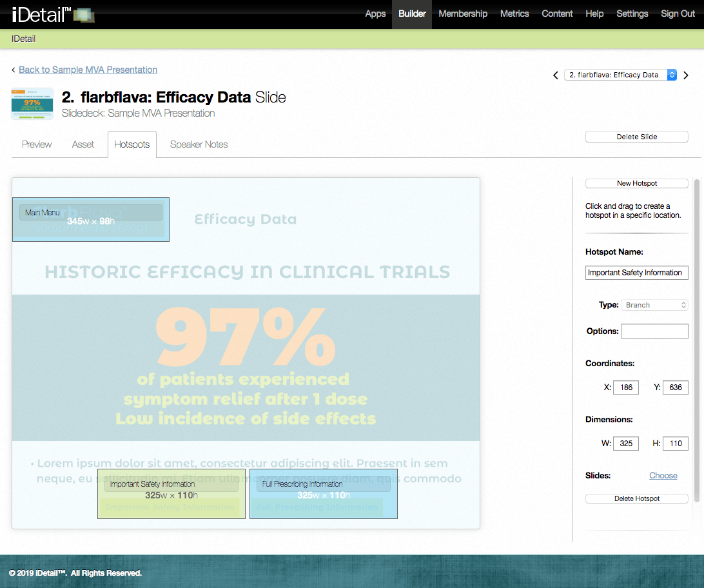Image resolution: width=704 pixels, height=588 pixels.
Task: Click Sign Out
Action: 678,14
